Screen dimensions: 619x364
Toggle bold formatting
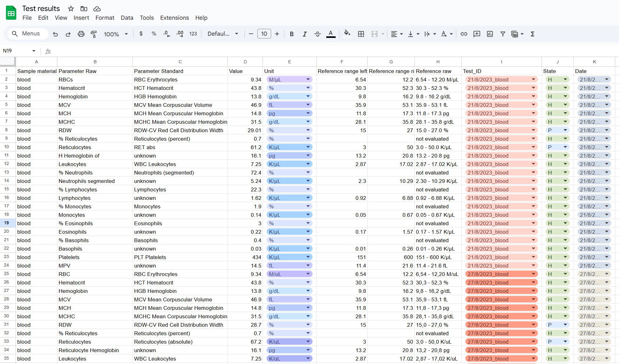point(291,34)
